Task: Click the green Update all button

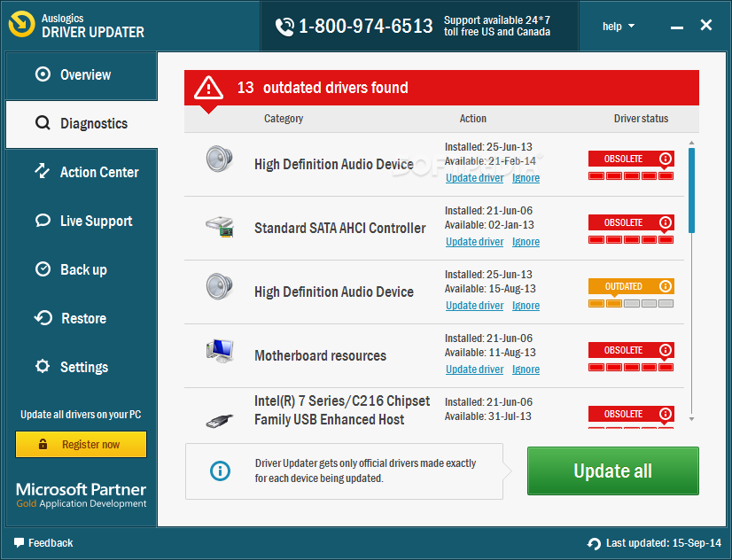Action: click(613, 471)
